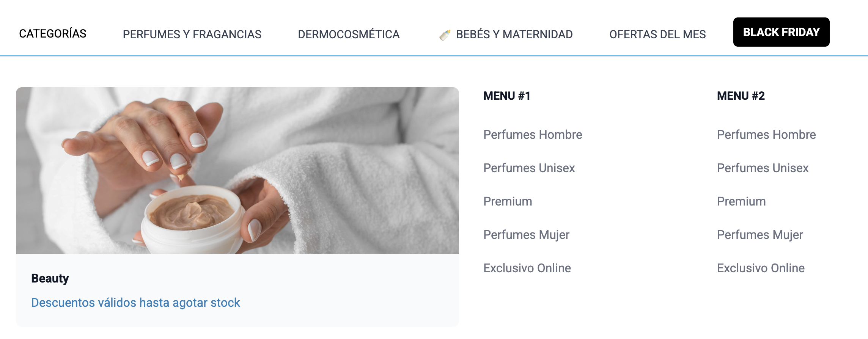Open PERFUMES Y FRAGANCIAS menu item

pyautogui.click(x=192, y=35)
